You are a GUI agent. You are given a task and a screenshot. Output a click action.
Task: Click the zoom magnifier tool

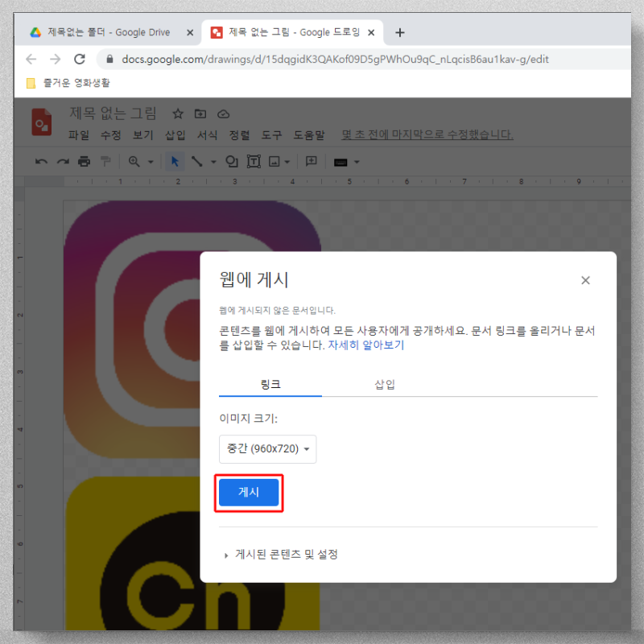click(134, 162)
